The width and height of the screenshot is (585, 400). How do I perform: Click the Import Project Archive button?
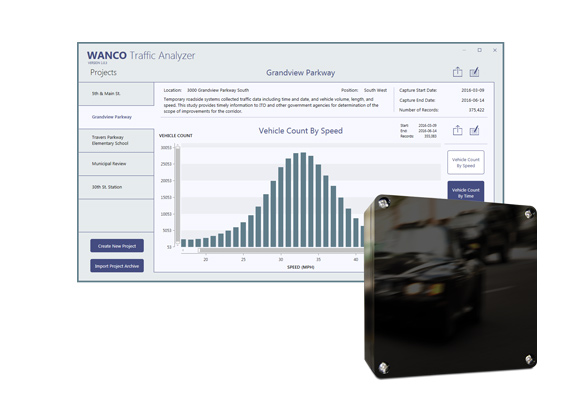pos(117,266)
